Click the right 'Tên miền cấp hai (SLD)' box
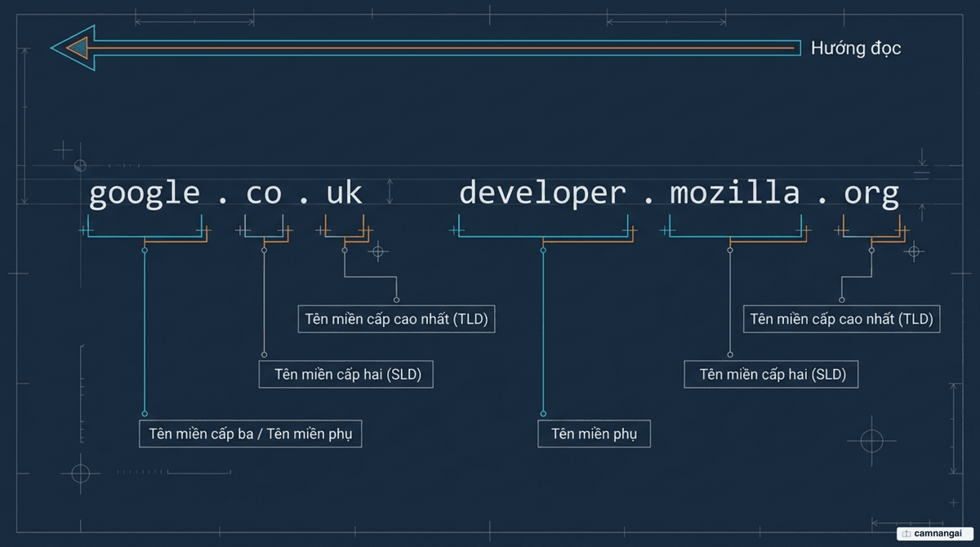The height and width of the screenshot is (547, 980). point(772,375)
